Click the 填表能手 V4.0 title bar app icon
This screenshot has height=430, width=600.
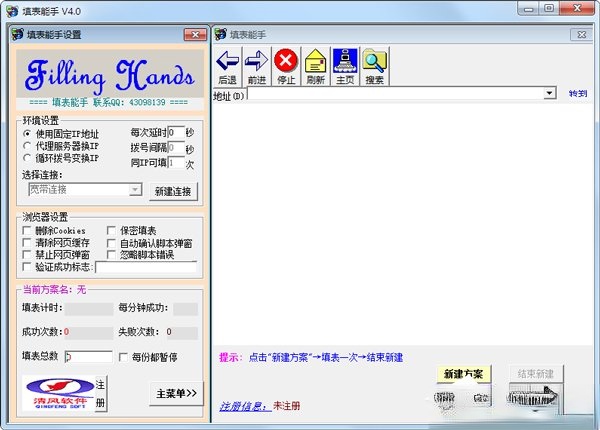tap(12, 11)
